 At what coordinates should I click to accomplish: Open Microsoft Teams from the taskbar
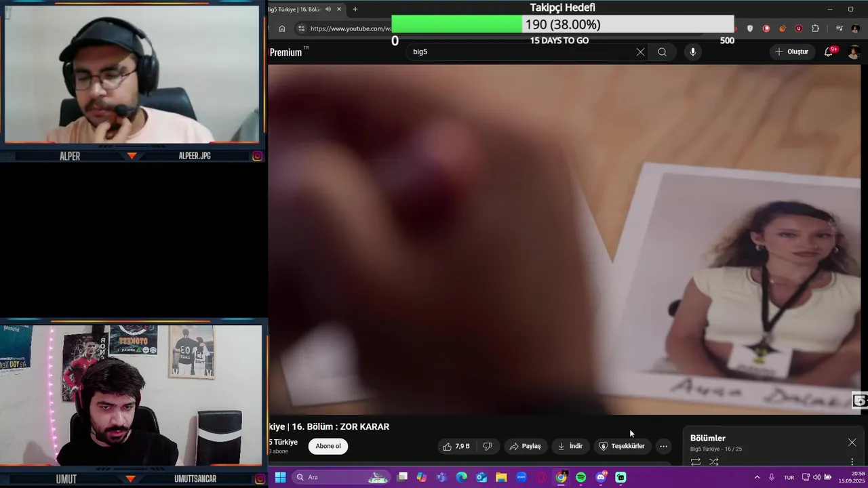(x=441, y=477)
